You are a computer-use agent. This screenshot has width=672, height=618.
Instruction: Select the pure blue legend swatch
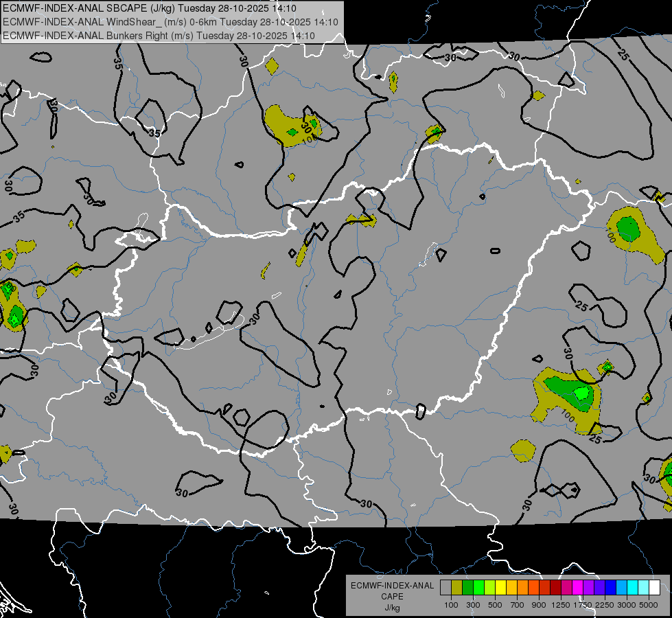611,588
